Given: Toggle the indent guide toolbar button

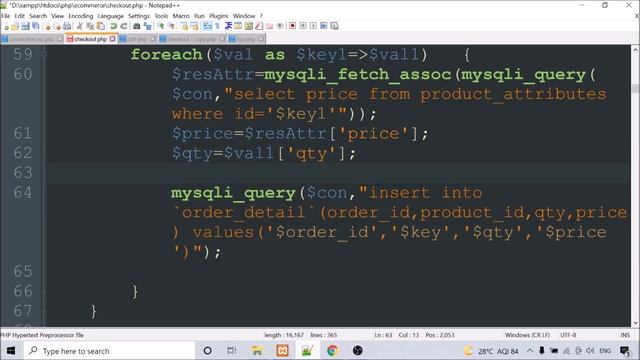Looking at the screenshot, I should coord(228,26).
